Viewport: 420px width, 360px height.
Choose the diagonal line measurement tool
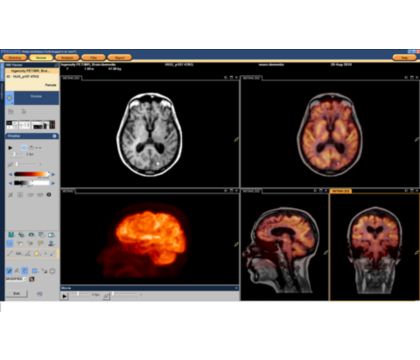tap(10, 254)
